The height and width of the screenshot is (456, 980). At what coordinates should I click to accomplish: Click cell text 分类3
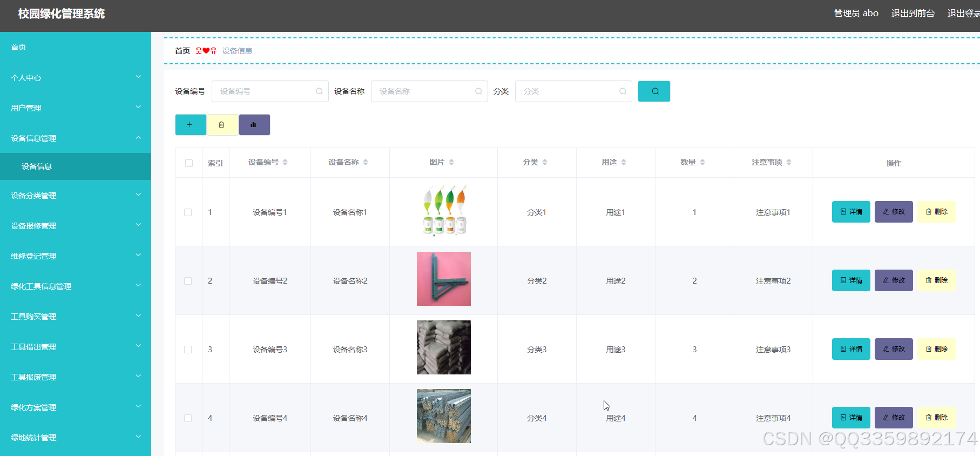537,350
